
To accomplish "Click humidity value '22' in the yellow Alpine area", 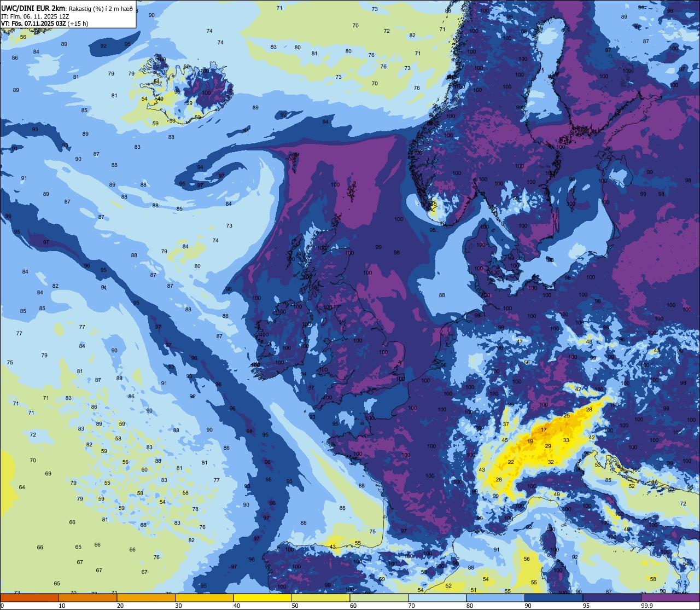I will pos(511,462).
